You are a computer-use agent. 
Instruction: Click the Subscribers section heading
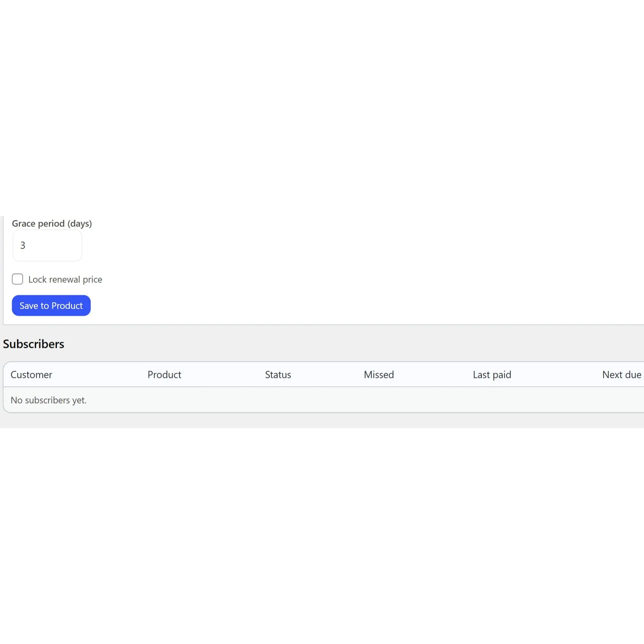click(33, 344)
